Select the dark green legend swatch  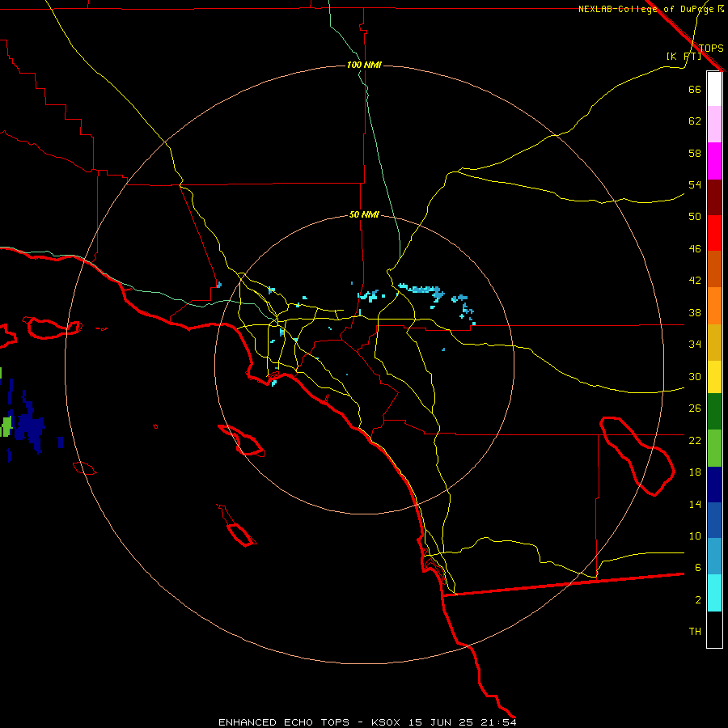714,412
